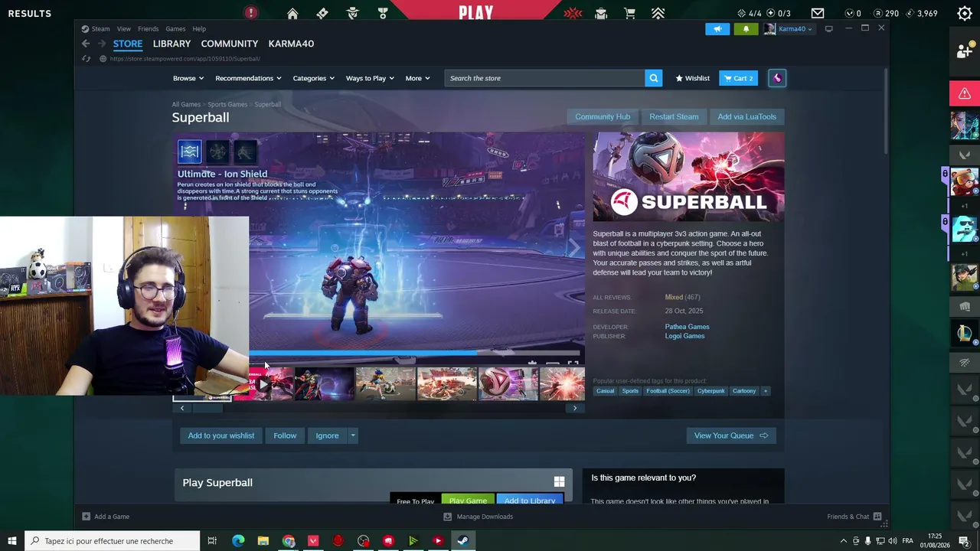
Task: Click the Valorant red alert icon
Action: tap(250, 13)
